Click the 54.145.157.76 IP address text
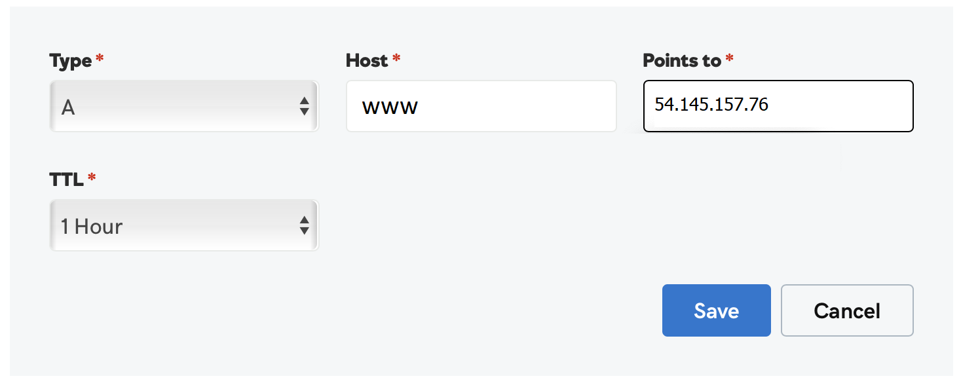980x389 pixels. point(711,104)
